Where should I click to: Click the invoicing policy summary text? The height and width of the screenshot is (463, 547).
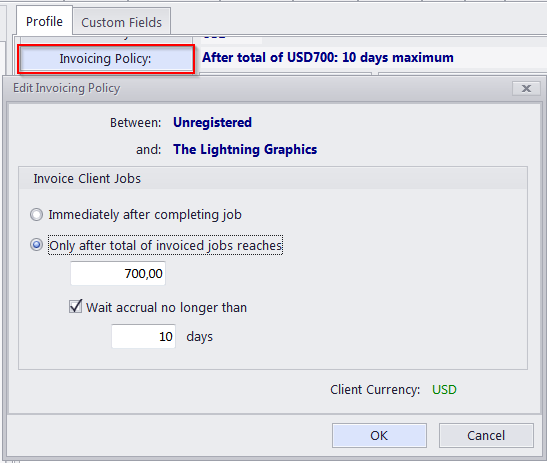tap(328, 57)
